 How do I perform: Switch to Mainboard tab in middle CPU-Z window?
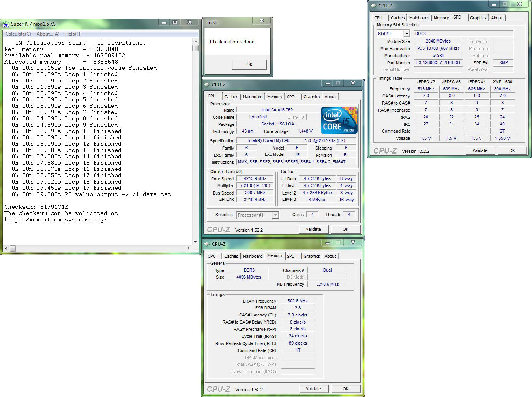253,97
